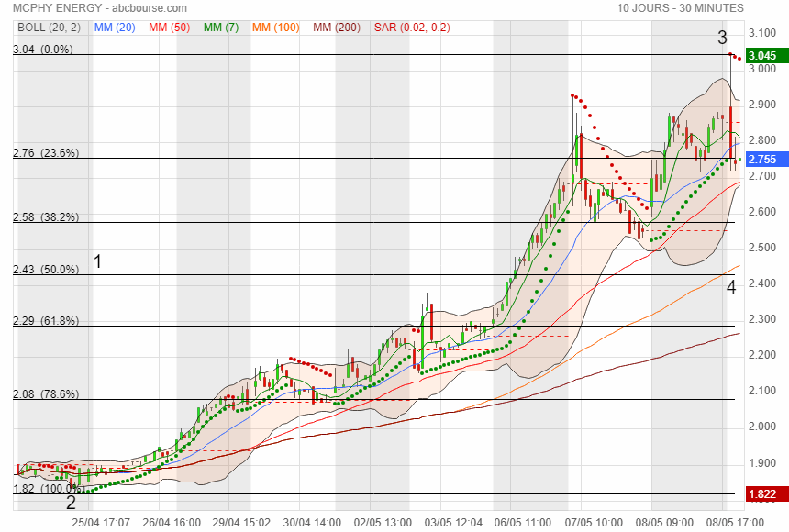Click the 2.900 price axis label

click(762, 105)
